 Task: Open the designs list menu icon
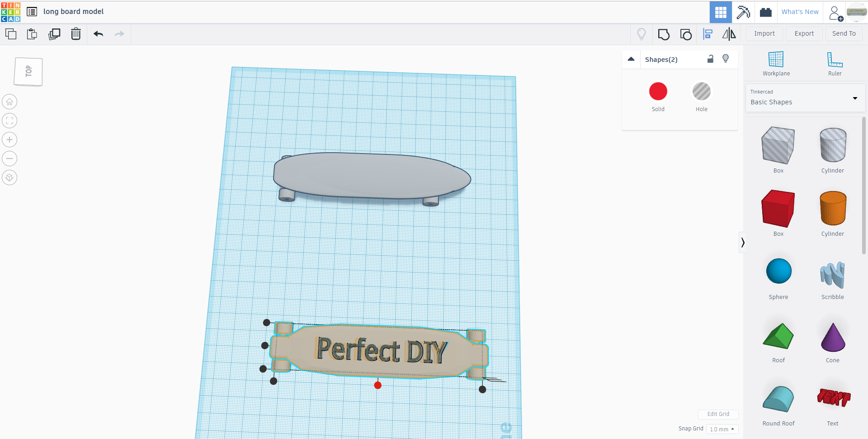coord(32,12)
